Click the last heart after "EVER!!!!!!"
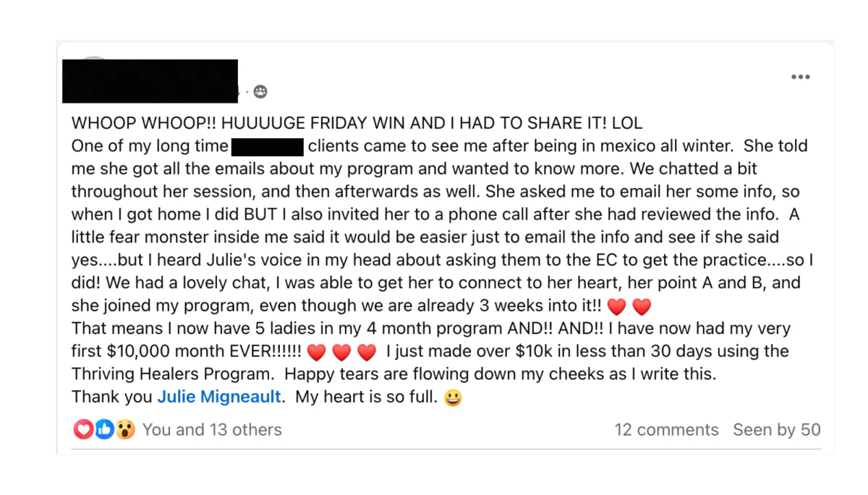Image resolution: width=868 pixels, height=495 pixels. coord(367,353)
